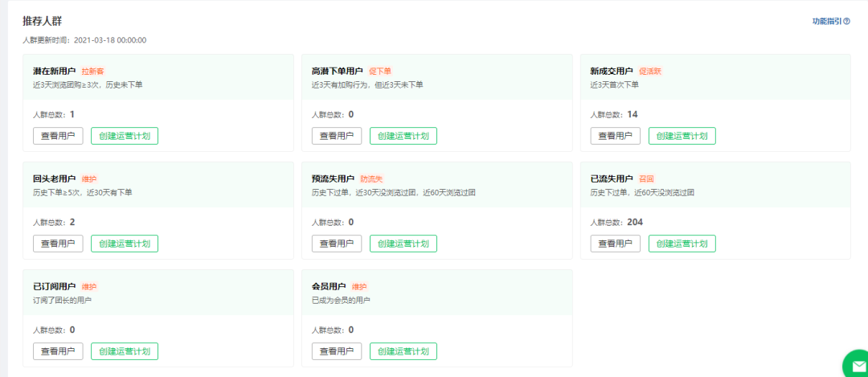View users of 已订阅用户 group

pos(58,351)
